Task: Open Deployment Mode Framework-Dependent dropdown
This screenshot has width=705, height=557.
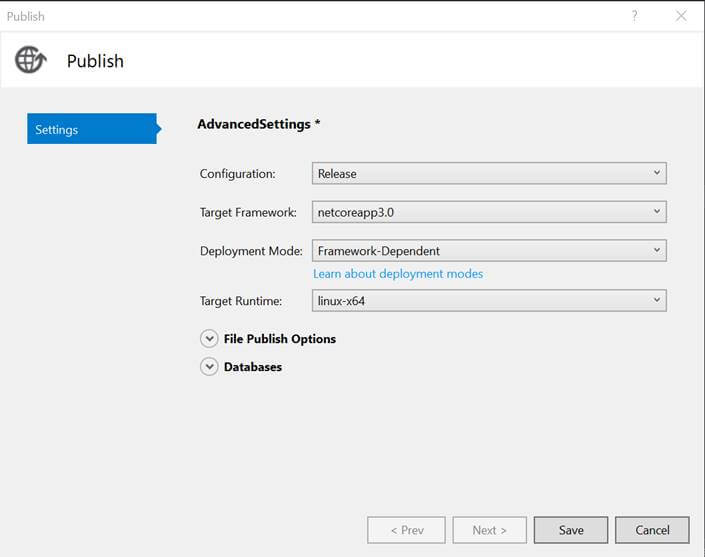Action: [489, 250]
